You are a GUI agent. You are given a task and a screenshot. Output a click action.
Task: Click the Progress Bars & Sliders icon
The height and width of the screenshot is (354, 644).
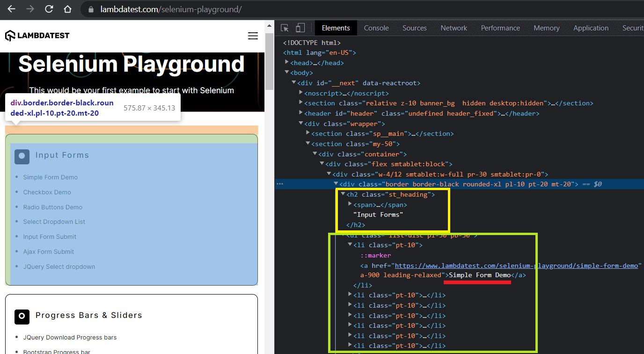coord(22,317)
